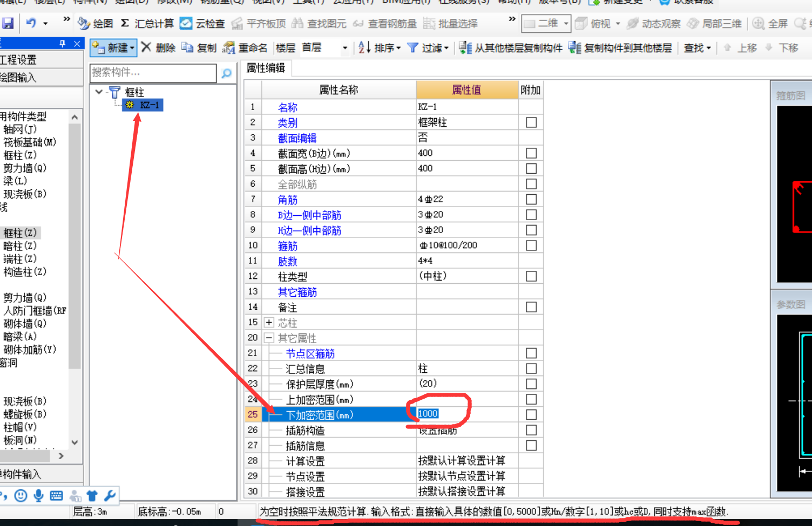812x526 pixels.
Task: Click the smiley face icon in bottom toolbar
Action: coord(21,495)
